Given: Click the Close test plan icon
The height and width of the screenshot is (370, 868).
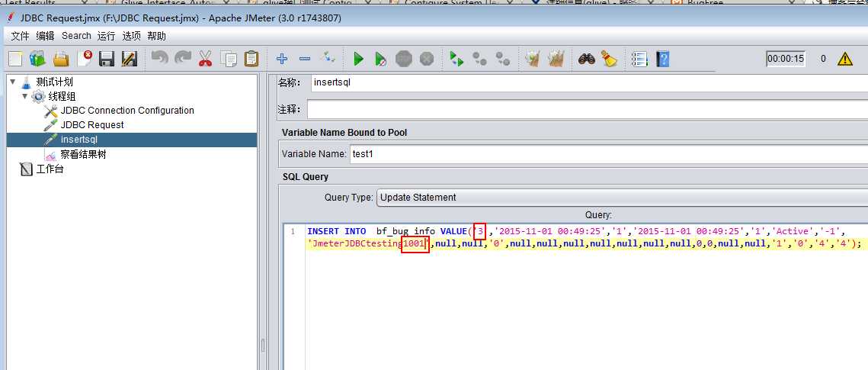Looking at the screenshot, I should pos(84,58).
